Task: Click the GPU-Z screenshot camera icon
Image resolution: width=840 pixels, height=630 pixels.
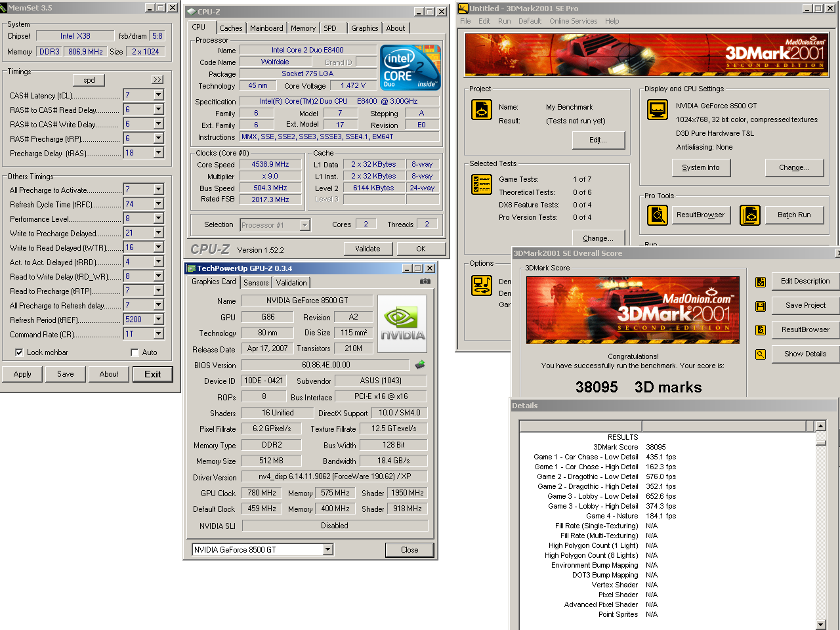Action: (x=425, y=282)
